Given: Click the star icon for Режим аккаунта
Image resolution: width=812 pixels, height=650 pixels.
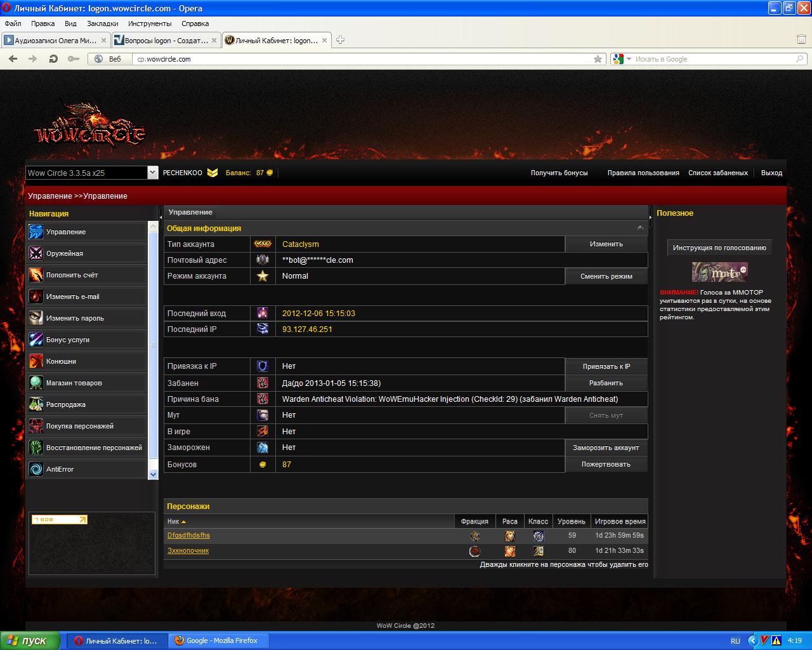Looking at the screenshot, I should (x=263, y=276).
